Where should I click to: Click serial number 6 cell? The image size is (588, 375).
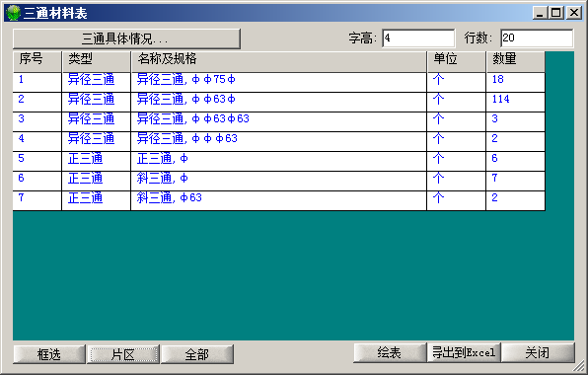(37, 182)
